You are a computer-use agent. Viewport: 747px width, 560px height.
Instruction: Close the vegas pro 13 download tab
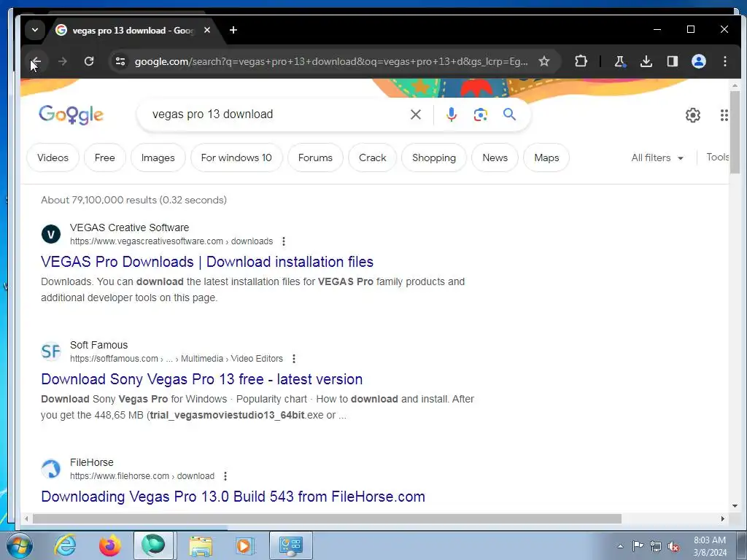206,30
